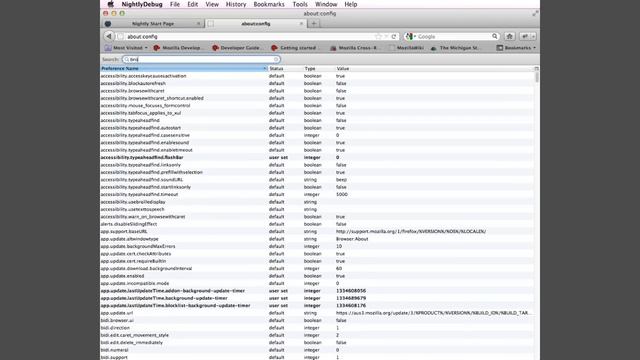The image size is (640, 360).
Task: Close the about:config tab
Action: coord(301,24)
